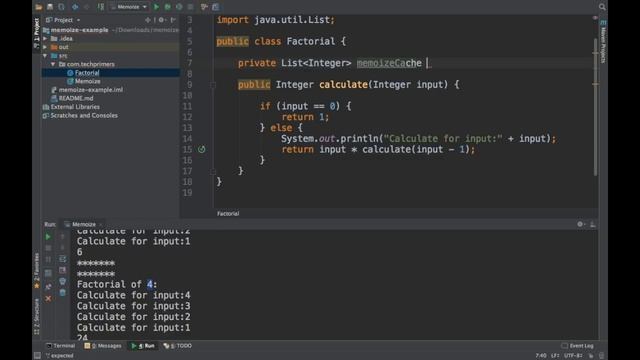Click the Build project icon in toolbar
This screenshot has height=360, width=640.
101,7
